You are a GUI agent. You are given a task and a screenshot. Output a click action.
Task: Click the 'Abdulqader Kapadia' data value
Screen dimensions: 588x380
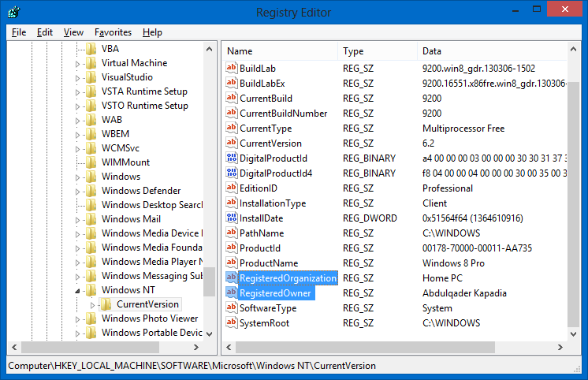[464, 293]
